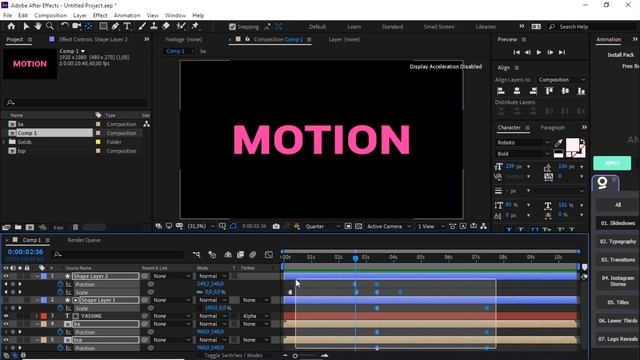Open the Composition menu
Image resolution: width=640 pixels, height=360 pixels.
[51, 16]
